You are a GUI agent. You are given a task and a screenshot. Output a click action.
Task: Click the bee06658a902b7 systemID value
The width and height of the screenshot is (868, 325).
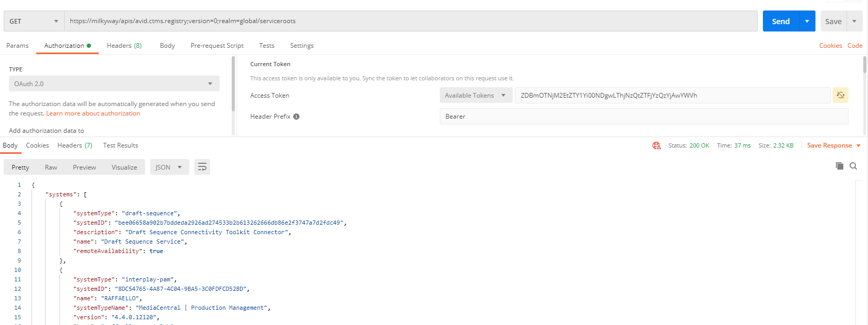(x=229, y=223)
